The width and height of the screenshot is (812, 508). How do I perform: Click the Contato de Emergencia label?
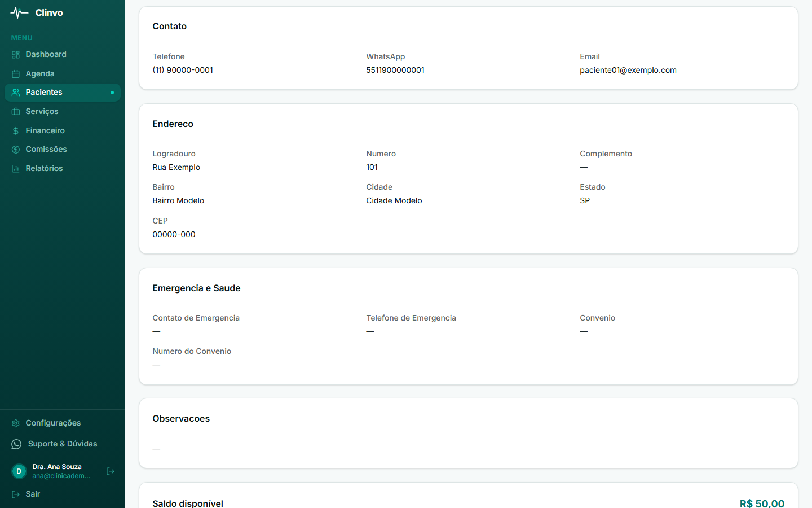pyautogui.click(x=196, y=318)
